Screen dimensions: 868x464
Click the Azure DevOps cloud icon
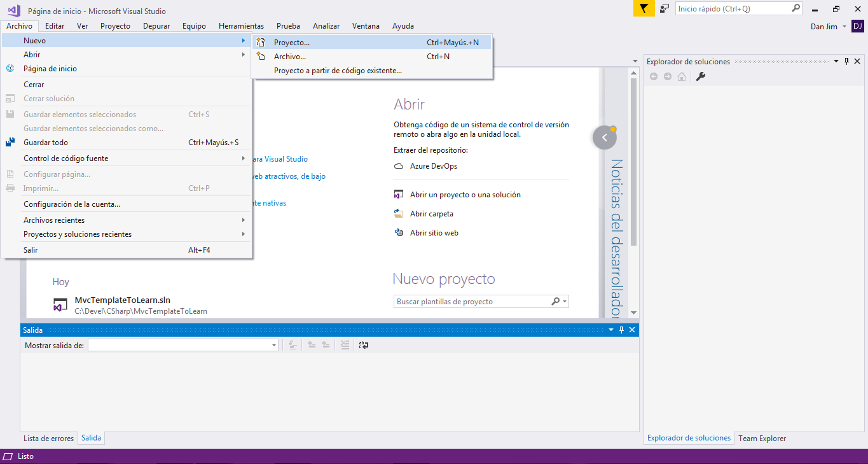coord(399,166)
